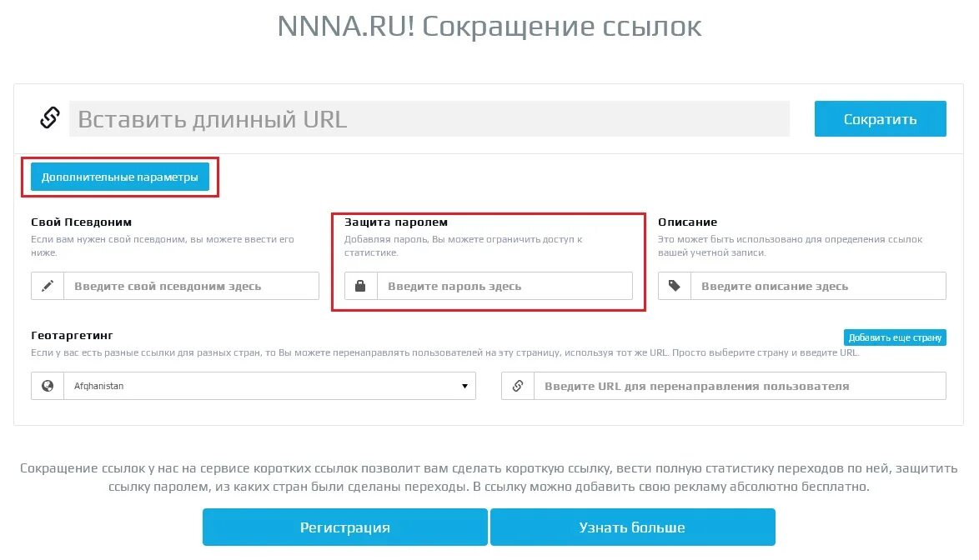979x560 pixels.
Task: Click the Сократить button
Action: (881, 118)
